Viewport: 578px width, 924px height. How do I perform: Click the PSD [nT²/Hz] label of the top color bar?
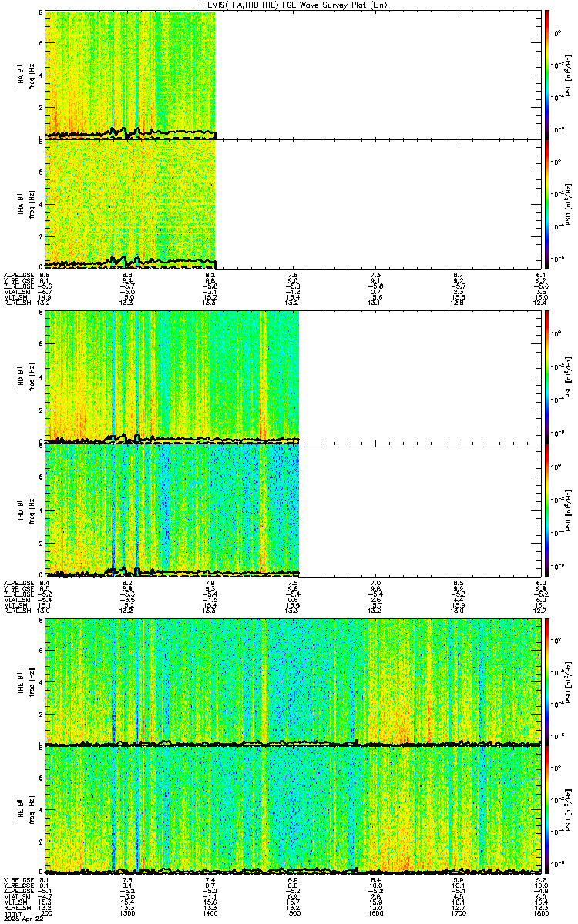(568, 74)
